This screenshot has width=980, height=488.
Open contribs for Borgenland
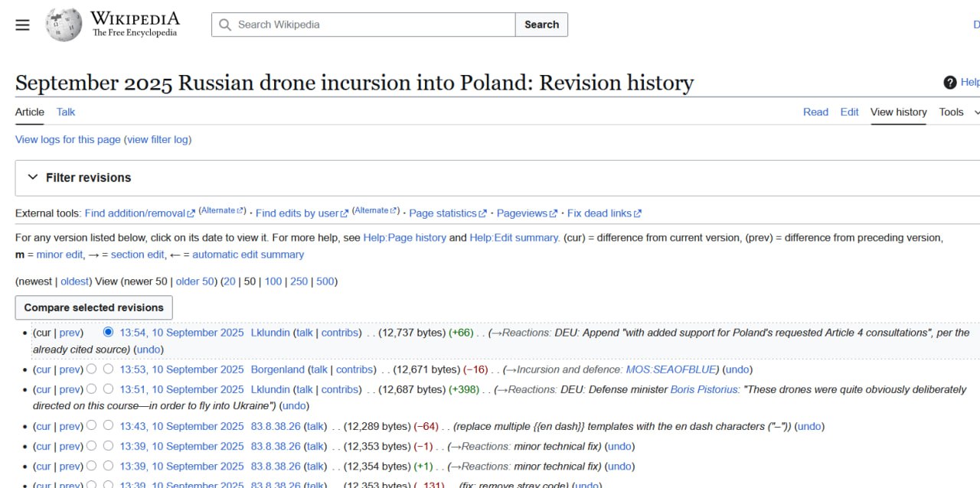pos(355,369)
